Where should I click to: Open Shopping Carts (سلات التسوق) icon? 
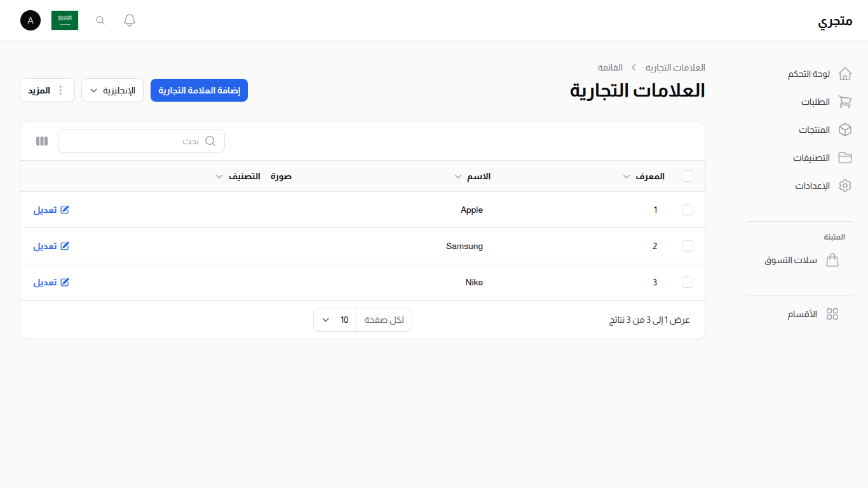(x=832, y=260)
